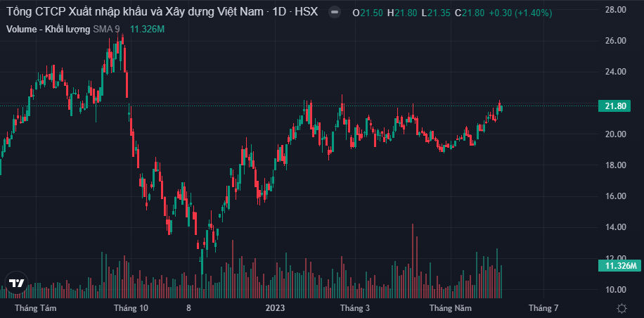Click the change value +0.30 (+1.40%)
This screenshot has height=318, width=644.
(520, 13)
